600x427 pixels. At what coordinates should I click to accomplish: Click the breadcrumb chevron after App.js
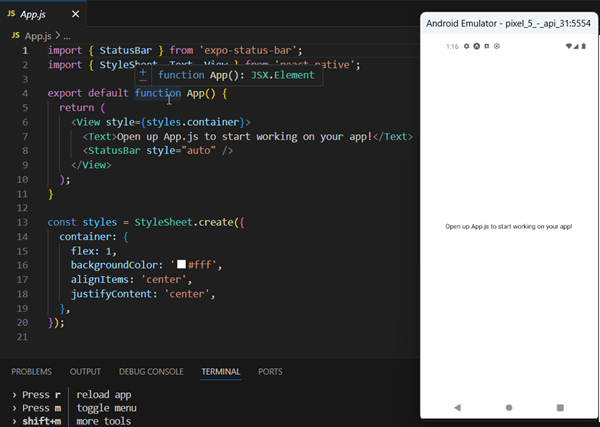point(58,35)
